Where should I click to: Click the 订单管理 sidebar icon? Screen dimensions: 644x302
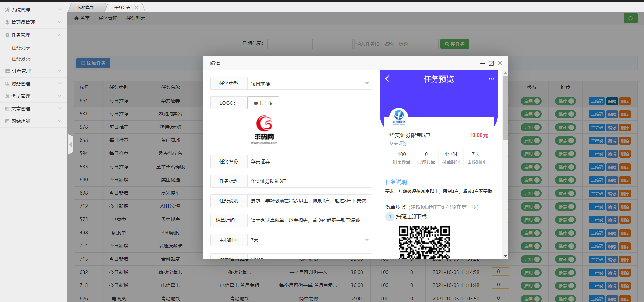click(7, 71)
